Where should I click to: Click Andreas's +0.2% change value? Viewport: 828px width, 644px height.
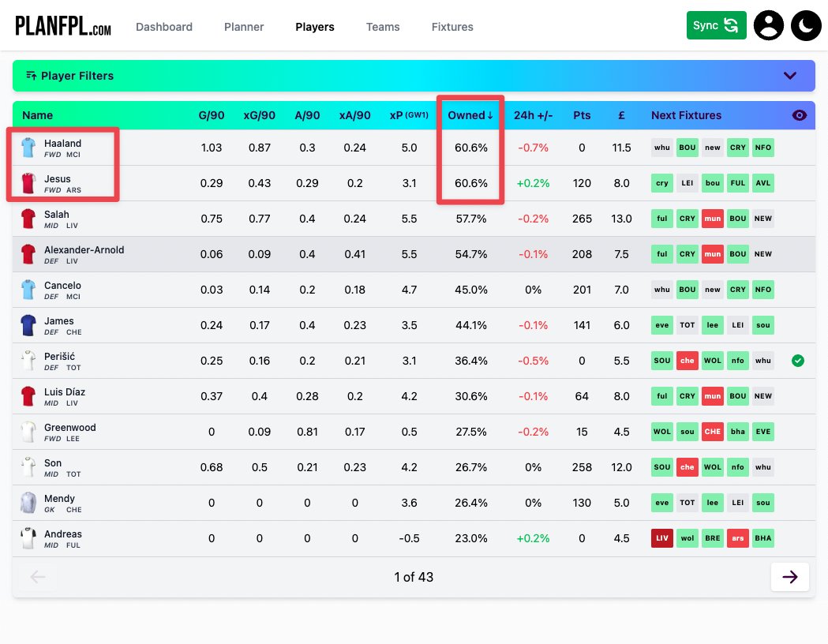pos(534,538)
